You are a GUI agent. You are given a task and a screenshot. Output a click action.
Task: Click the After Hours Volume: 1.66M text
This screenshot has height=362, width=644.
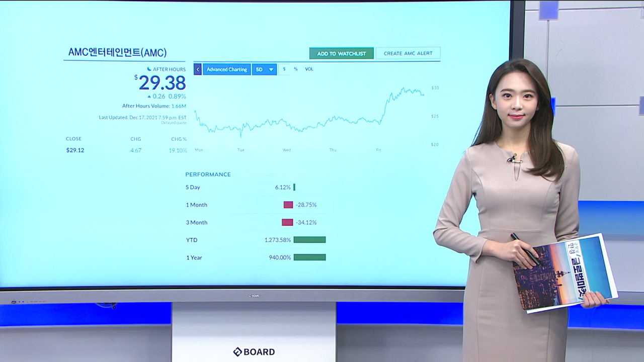(154, 106)
